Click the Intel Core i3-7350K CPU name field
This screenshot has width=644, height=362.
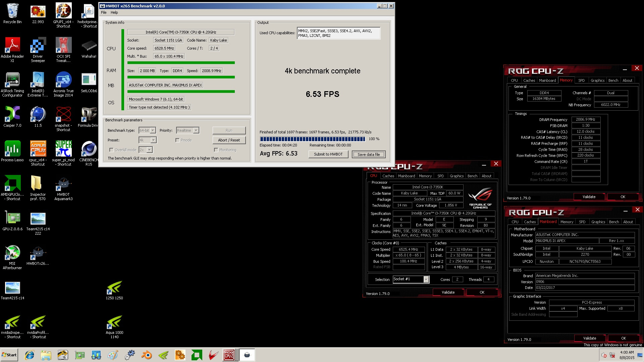click(181, 32)
